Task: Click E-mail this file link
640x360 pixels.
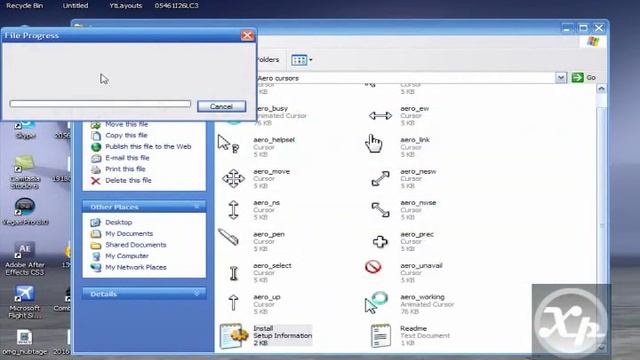Action: click(127, 158)
